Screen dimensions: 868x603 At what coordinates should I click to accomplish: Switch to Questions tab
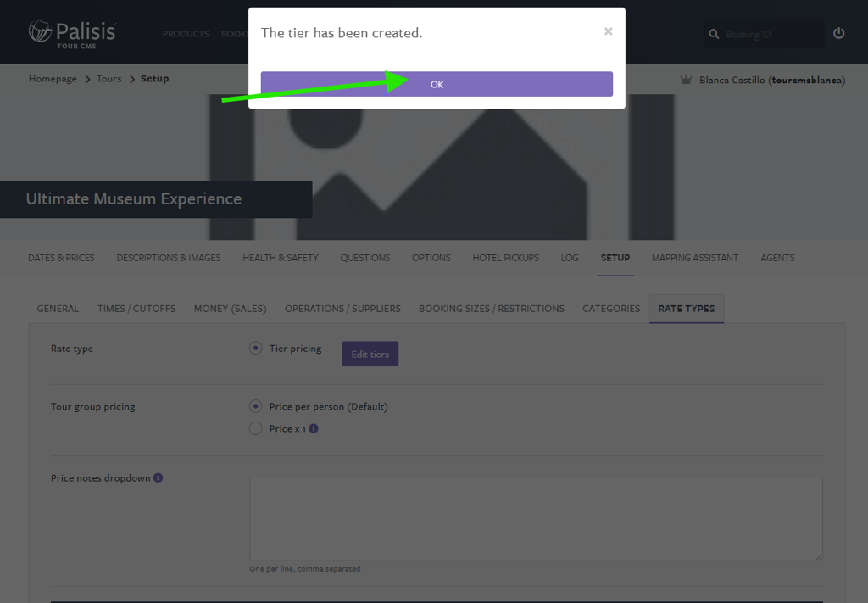pyautogui.click(x=364, y=258)
